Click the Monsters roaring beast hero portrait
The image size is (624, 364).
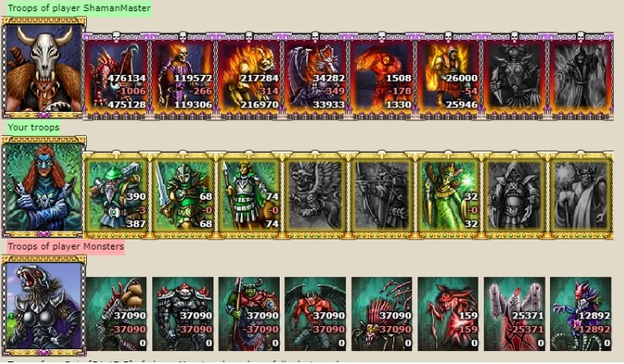(44, 305)
